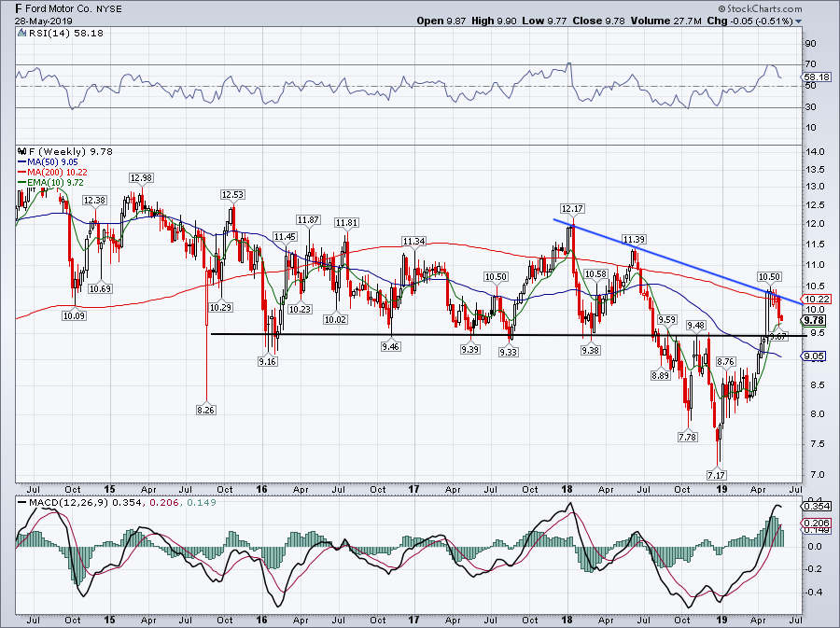This screenshot has width=840, height=628.
Task: Click the 8.26 spike low label
Action: pos(206,410)
